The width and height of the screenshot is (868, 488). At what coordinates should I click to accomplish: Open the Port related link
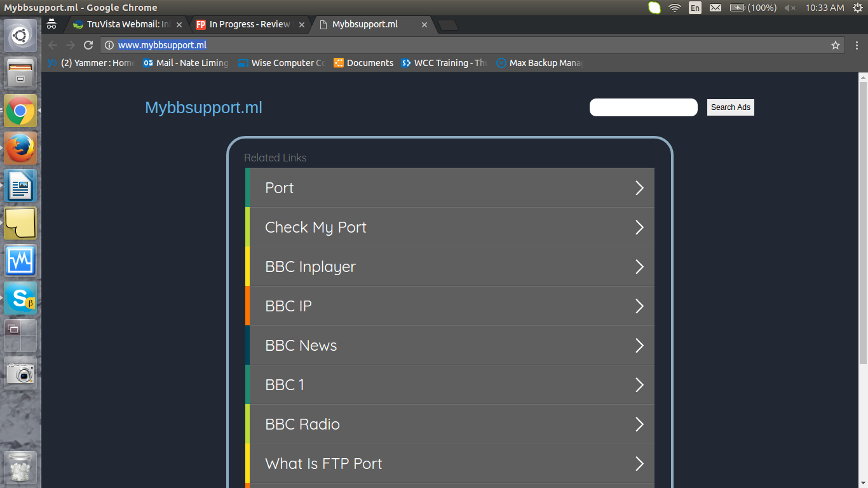coord(450,188)
